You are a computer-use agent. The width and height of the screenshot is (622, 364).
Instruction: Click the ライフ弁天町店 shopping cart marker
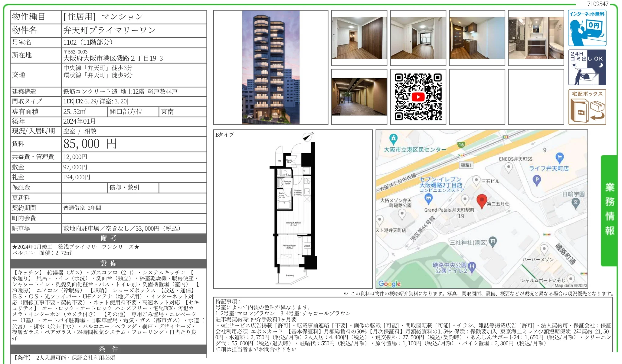pos(559,157)
